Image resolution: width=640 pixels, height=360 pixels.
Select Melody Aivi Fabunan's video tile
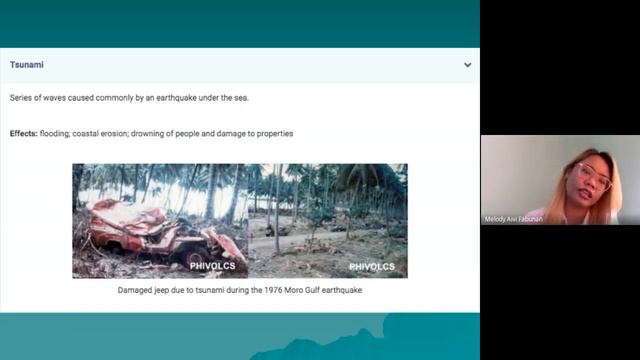(560, 180)
